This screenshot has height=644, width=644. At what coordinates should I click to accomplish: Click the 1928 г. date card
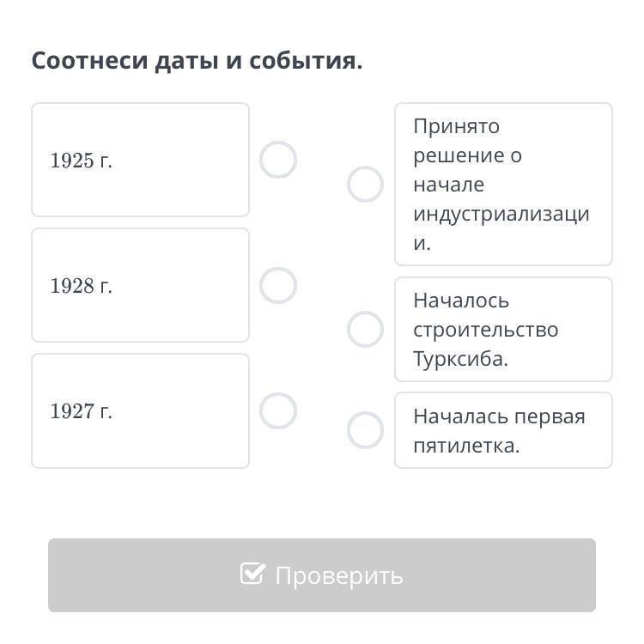pyautogui.click(x=140, y=286)
